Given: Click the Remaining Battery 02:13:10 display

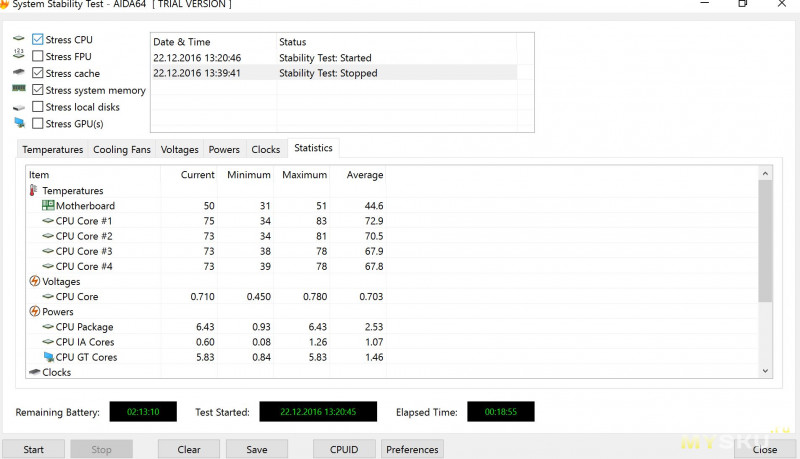Looking at the screenshot, I should tap(143, 412).
